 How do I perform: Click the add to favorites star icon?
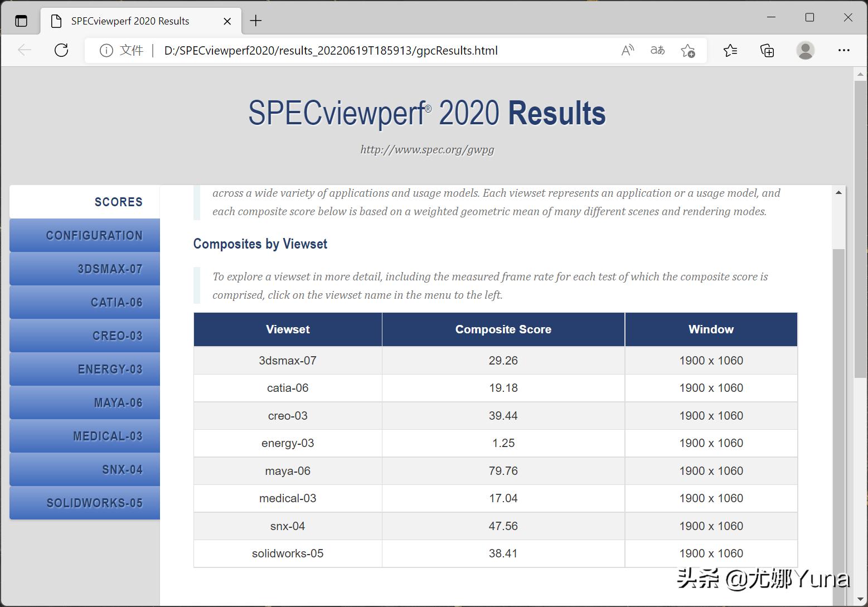coord(688,50)
